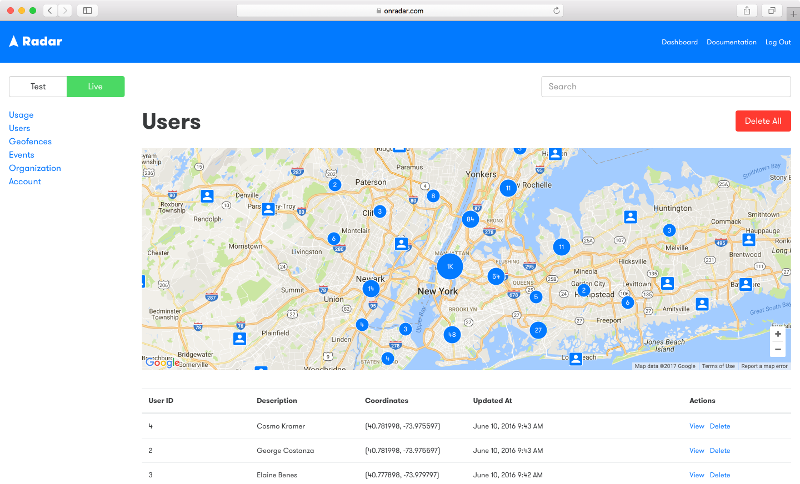This screenshot has height=484, width=800.
Task: Show the Safari sidebar
Action: tap(88, 10)
